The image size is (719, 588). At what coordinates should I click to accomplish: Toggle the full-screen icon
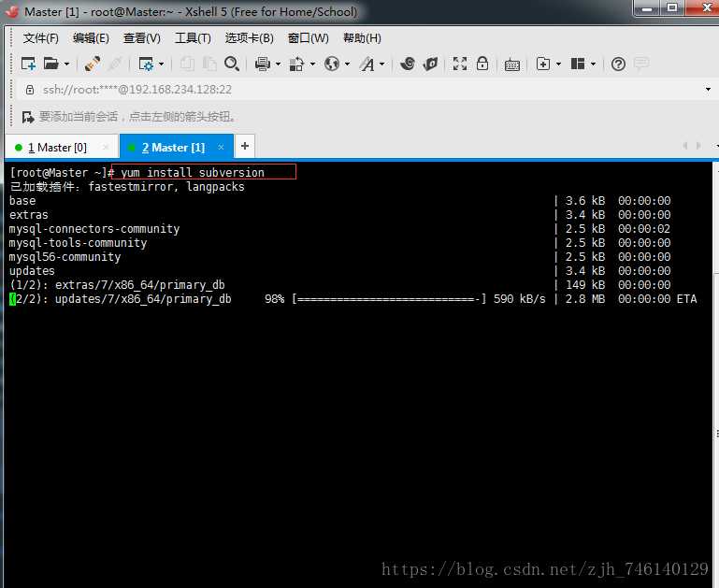point(460,64)
